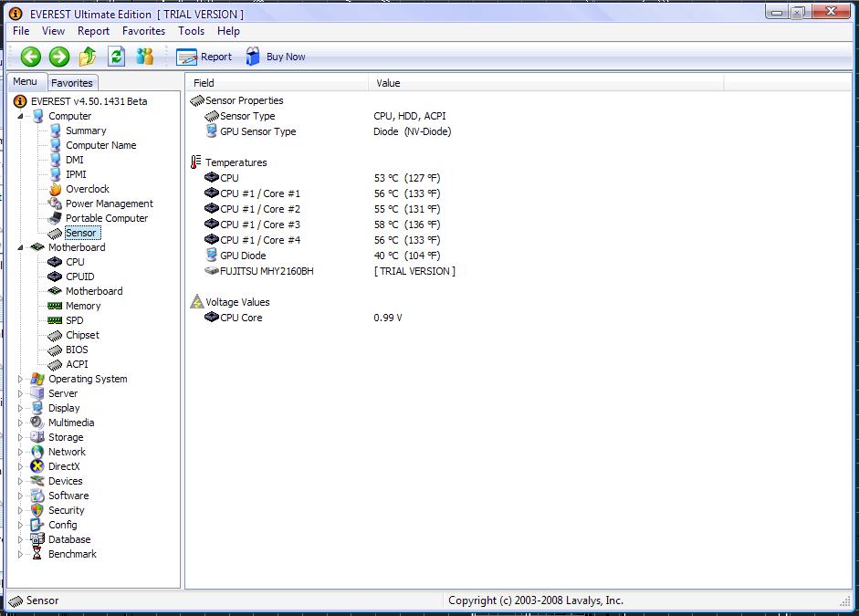Expand the Server tree node
This screenshot has height=616, width=859.
(20, 393)
